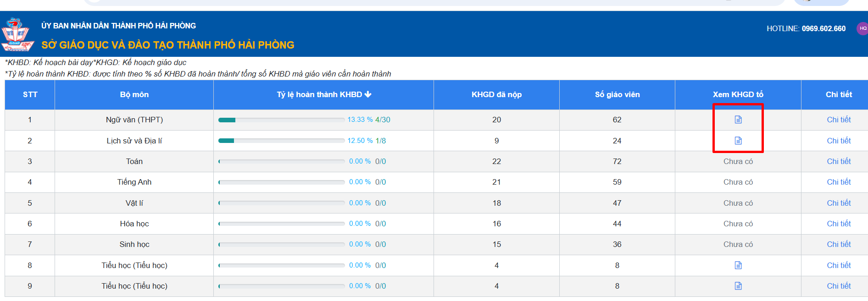Open Chi tiết link for Ngữ văn (THPT)
868x301 pixels.
point(838,120)
